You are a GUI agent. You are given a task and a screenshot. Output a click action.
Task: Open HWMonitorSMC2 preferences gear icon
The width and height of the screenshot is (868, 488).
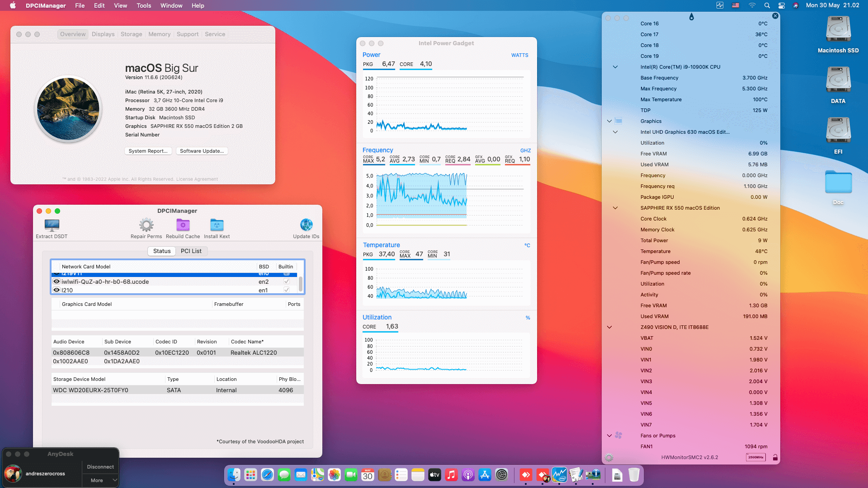(609, 457)
